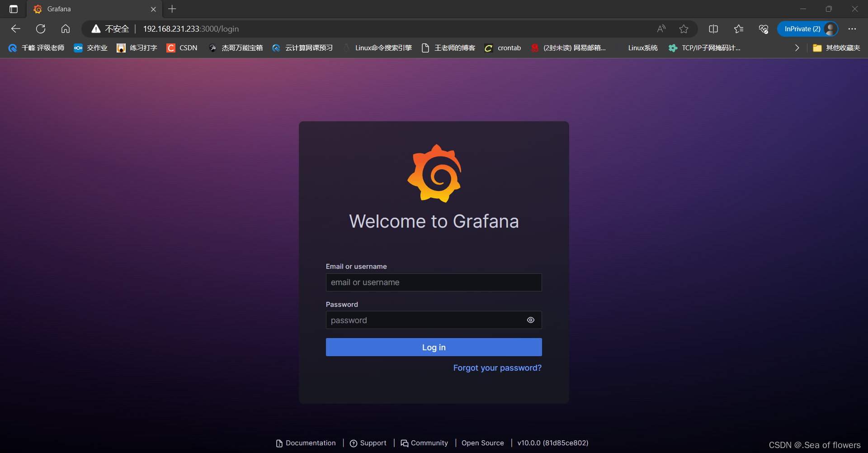Open the 交作业 bookmark
Viewport: 868px width, 453px height.
click(x=91, y=48)
